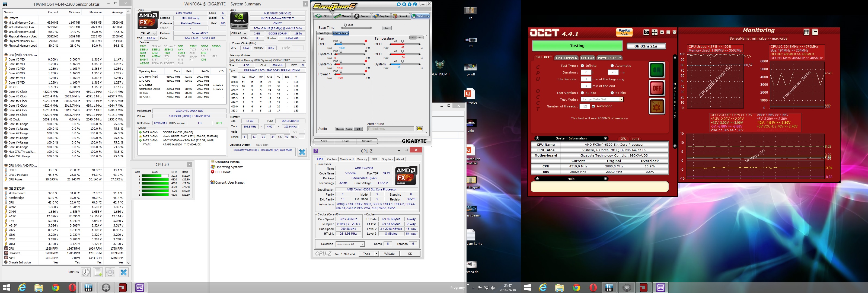Click HWiNFO sensor clock timer icon

pyautogui.click(x=86, y=272)
